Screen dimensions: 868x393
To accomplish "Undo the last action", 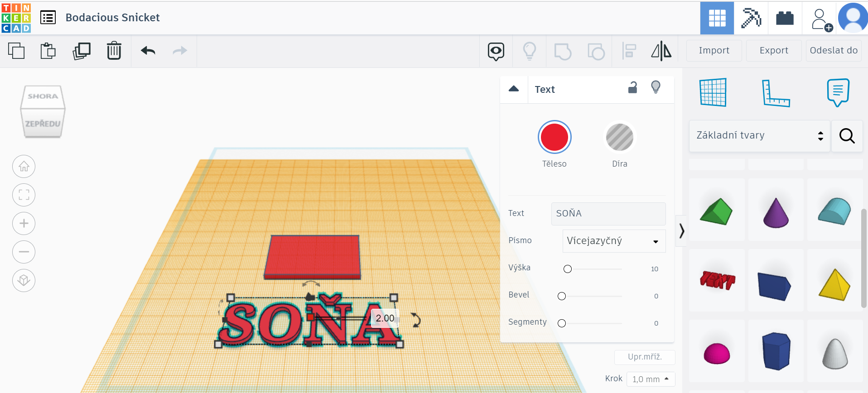I will pos(148,51).
